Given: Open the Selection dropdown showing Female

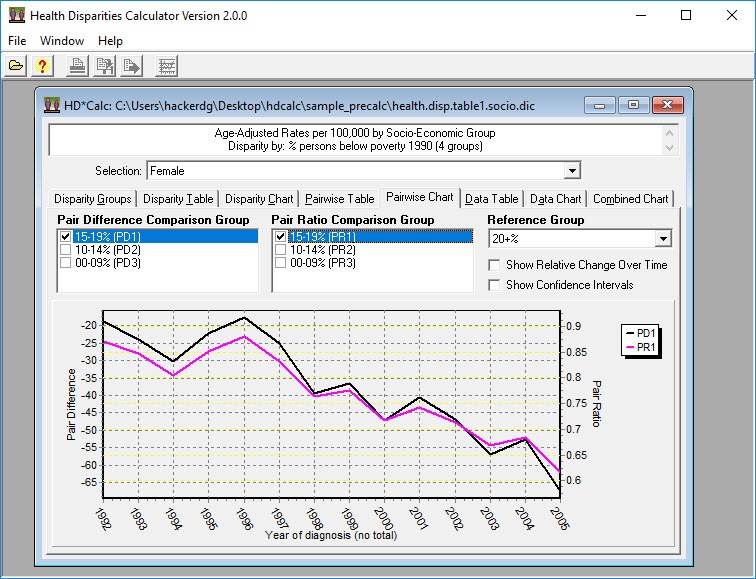Looking at the screenshot, I should point(571,171).
